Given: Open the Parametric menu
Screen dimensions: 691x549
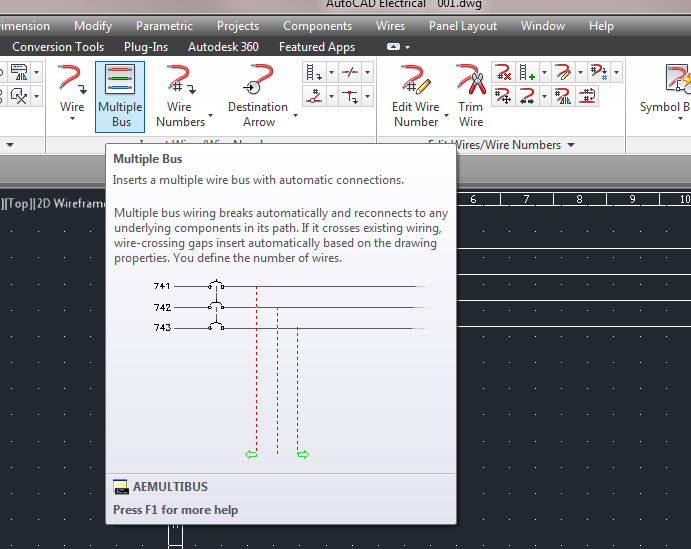Looking at the screenshot, I should (x=164, y=26).
